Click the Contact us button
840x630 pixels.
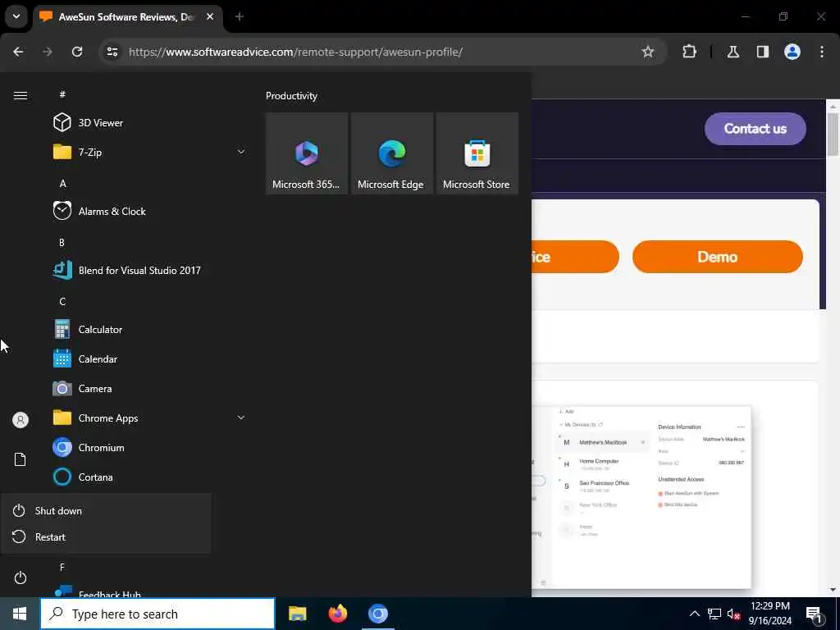(x=755, y=129)
